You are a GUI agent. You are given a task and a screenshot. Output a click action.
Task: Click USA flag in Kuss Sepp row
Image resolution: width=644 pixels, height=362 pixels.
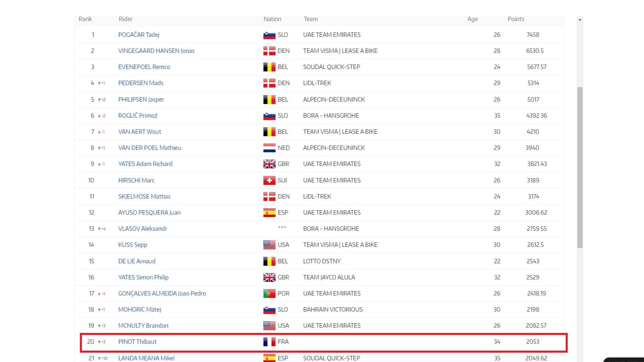(x=269, y=245)
